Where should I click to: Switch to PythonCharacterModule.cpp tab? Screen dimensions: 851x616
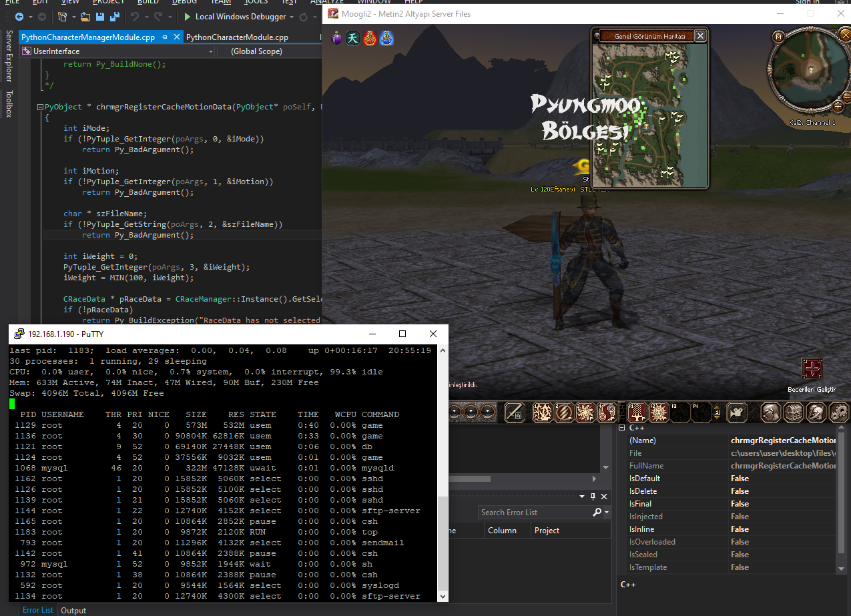237,37
